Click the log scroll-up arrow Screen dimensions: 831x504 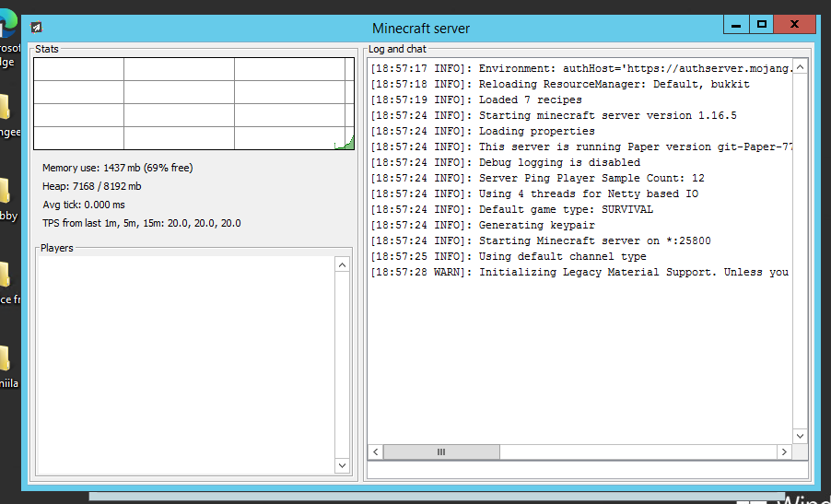(x=801, y=66)
